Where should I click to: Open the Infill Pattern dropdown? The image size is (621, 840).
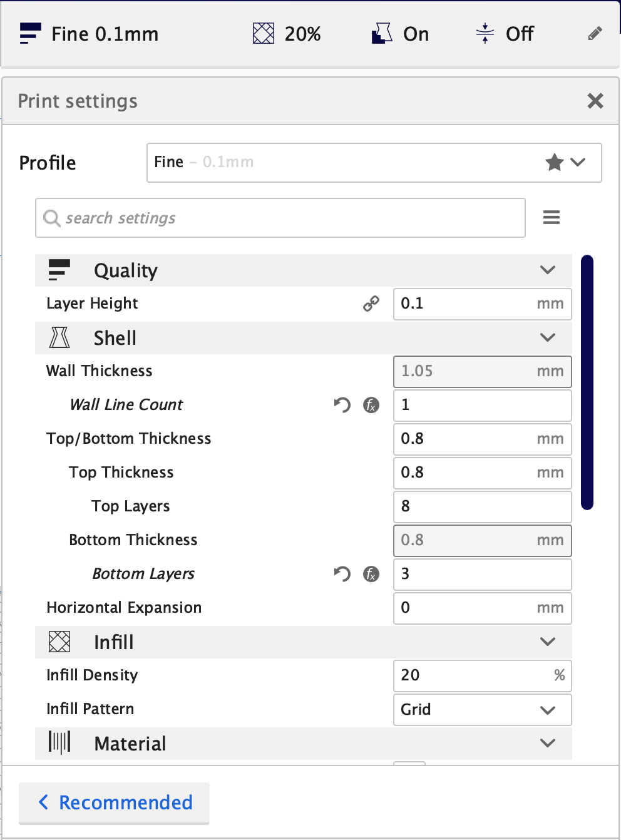coord(482,710)
